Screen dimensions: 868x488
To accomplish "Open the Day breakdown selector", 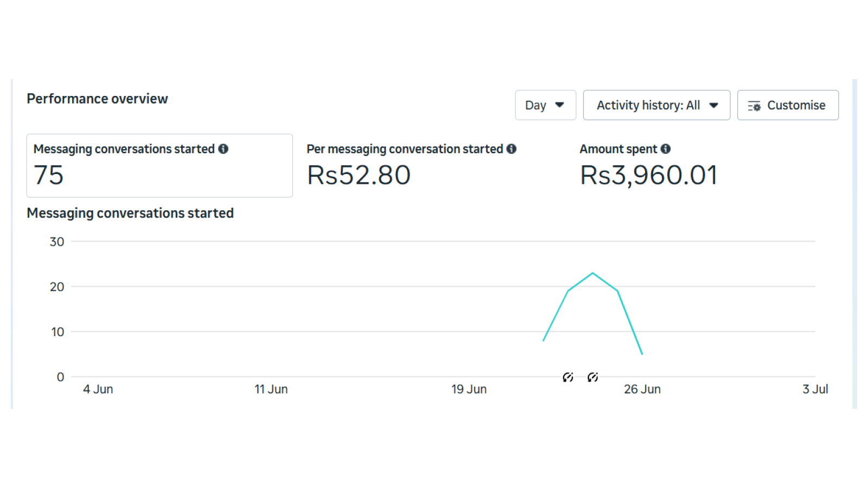I will tap(546, 105).
